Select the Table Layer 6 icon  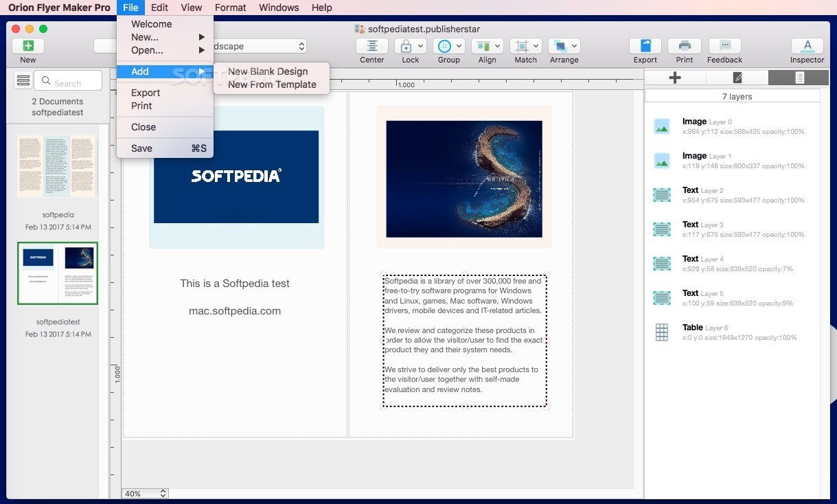[x=662, y=332]
